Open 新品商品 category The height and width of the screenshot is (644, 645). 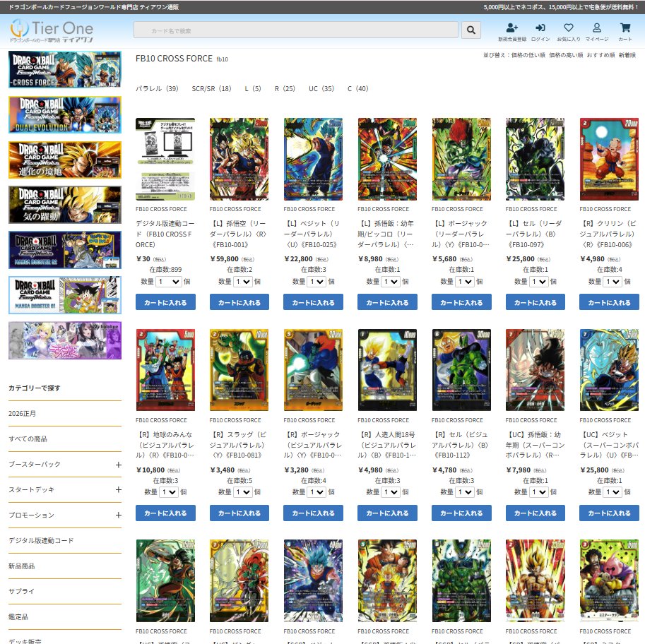pos(22,566)
